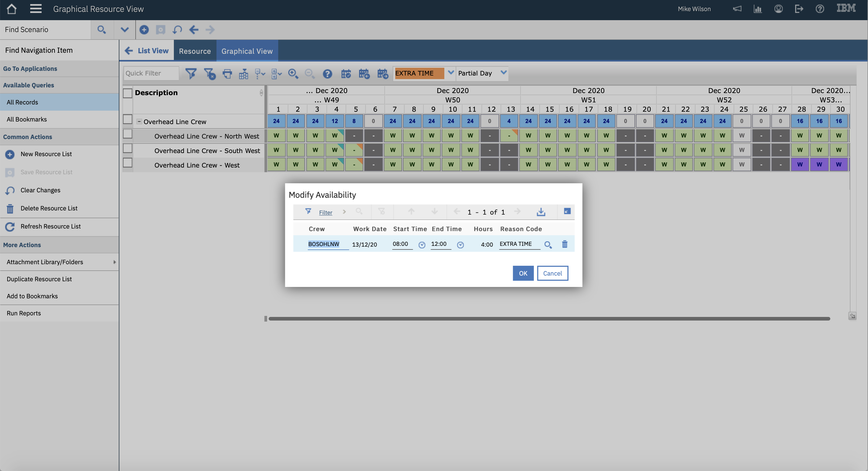Viewport: 868px width, 471px height.
Task: Check the Overhead Line Crew - West checkbox
Action: click(127, 163)
